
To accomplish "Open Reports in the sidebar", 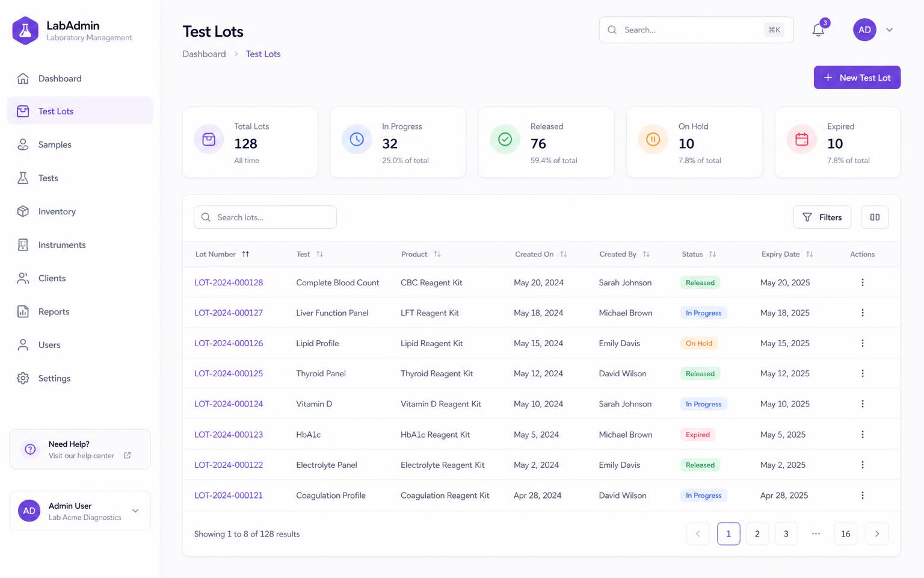I will tap(80, 312).
